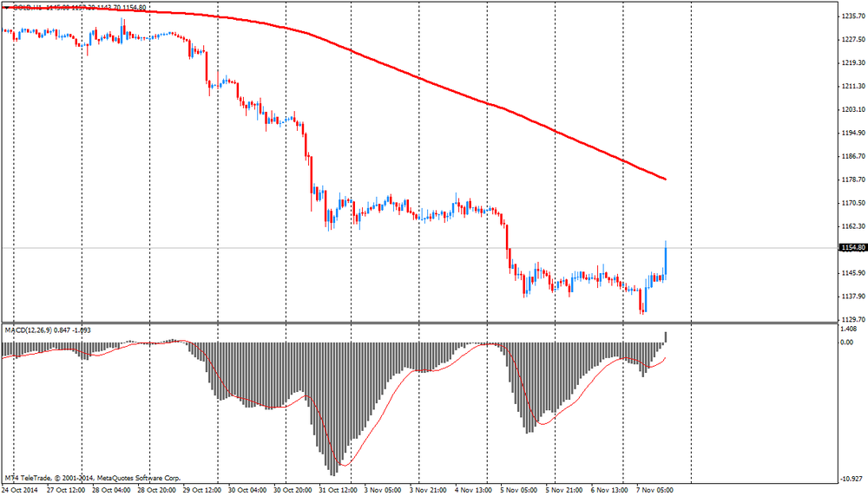Screen dimensions: 868x496
Task: Click the 31 Oct 12:00 time label
Action: [x=339, y=490]
